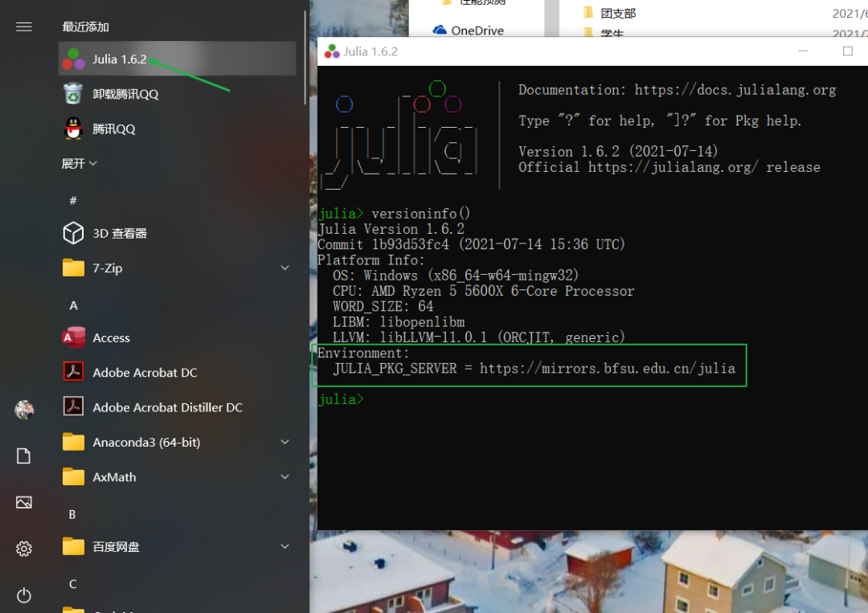
Task: Click the 最近添加 section heading
Action: (85, 27)
